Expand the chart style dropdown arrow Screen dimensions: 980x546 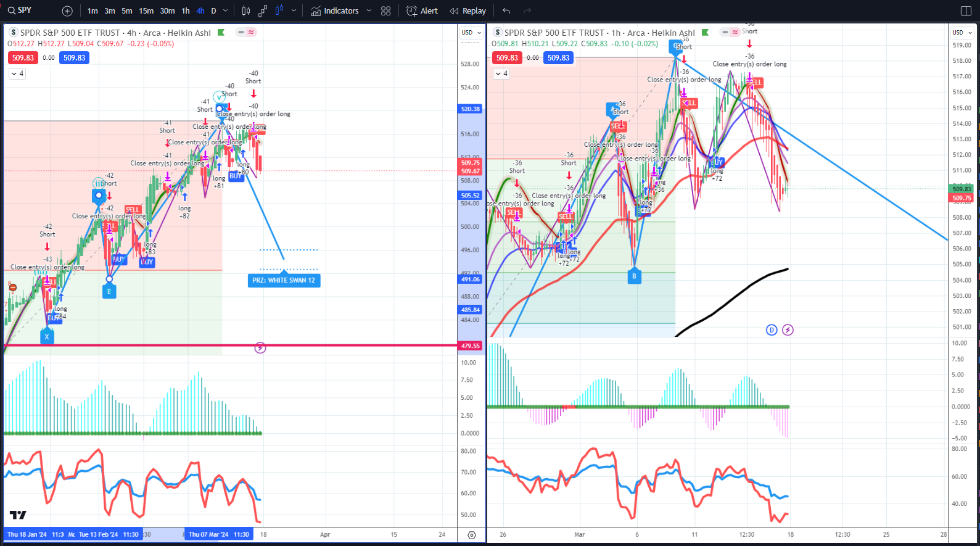(294, 11)
